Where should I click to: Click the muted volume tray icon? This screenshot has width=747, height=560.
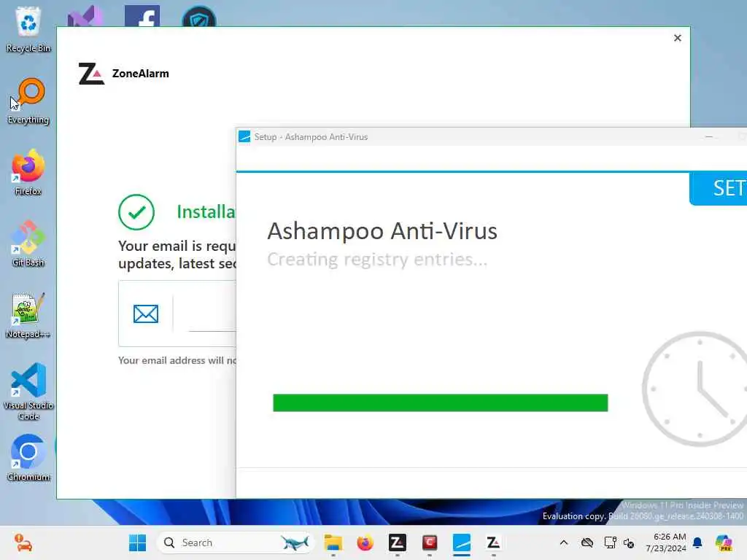(629, 542)
